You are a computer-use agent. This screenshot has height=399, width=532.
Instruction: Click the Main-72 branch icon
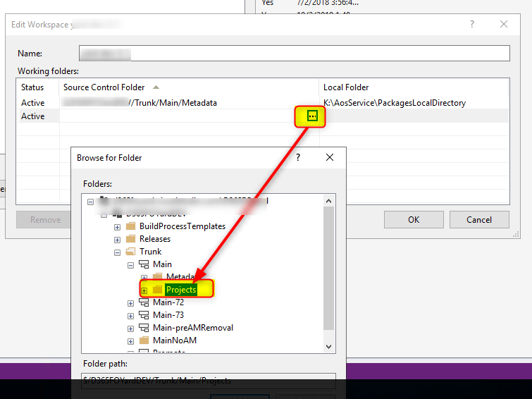pos(144,302)
